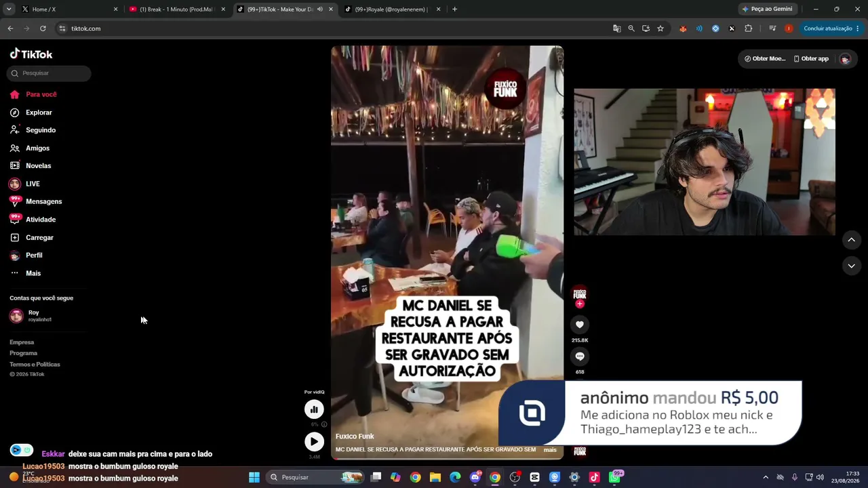
Task: Open a new browser tab
Action: 454,9
